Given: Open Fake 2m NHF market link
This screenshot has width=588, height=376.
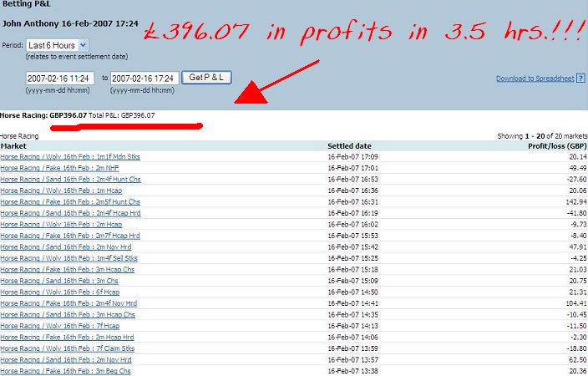Looking at the screenshot, I should click(59, 168).
